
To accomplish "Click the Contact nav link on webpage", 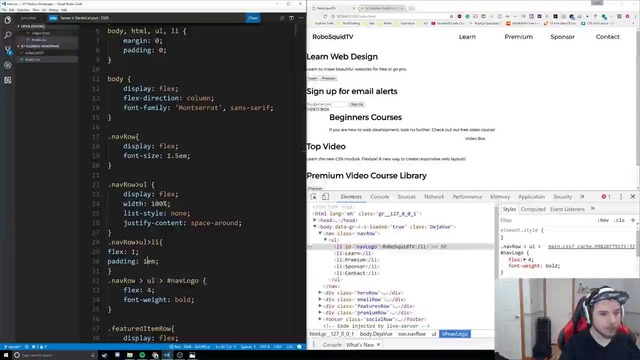I will (x=607, y=37).
